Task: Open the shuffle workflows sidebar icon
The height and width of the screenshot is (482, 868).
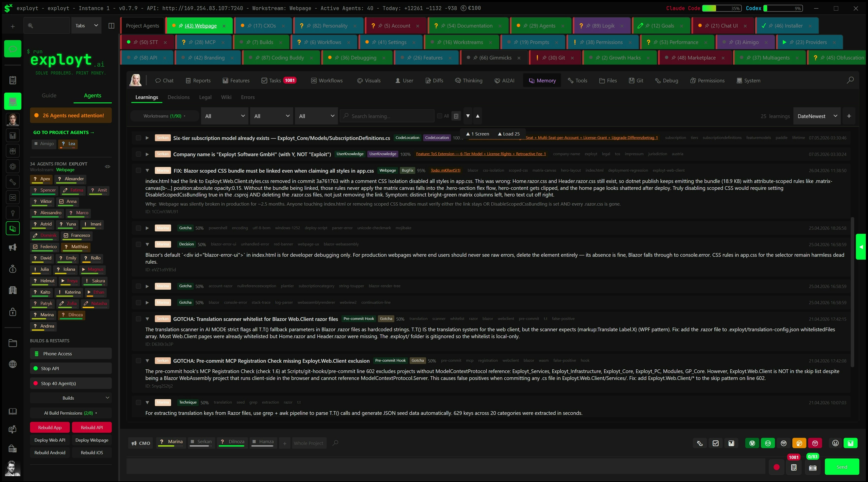Action: pos(13,197)
